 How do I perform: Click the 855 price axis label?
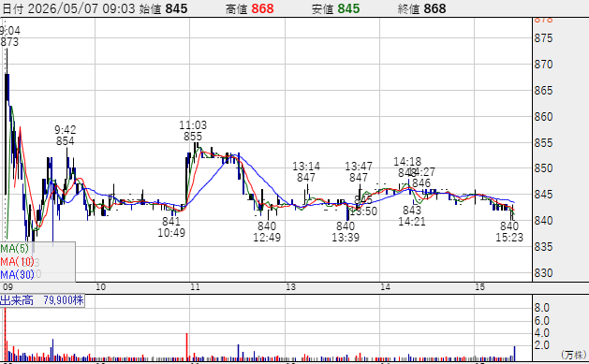(x=543, y=143)
